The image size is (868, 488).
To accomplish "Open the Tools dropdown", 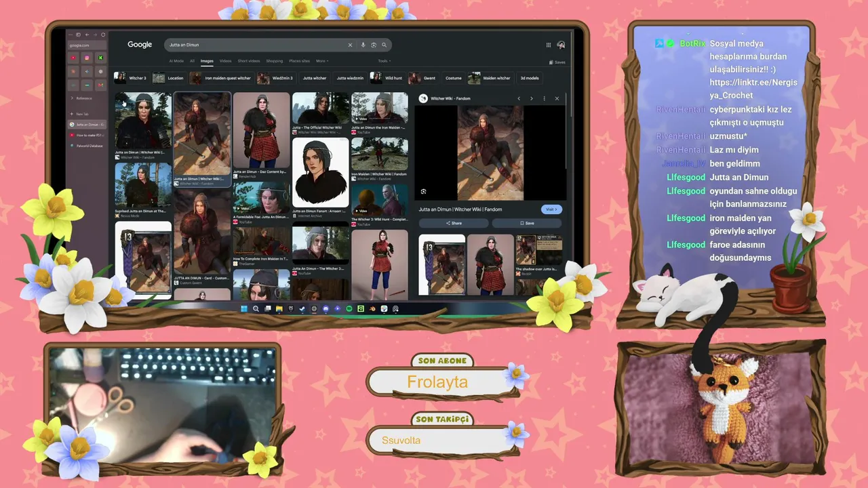I will click(x=384, y=61).
